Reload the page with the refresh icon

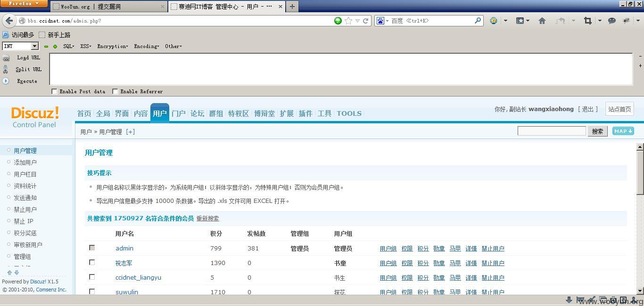[365, 21]
